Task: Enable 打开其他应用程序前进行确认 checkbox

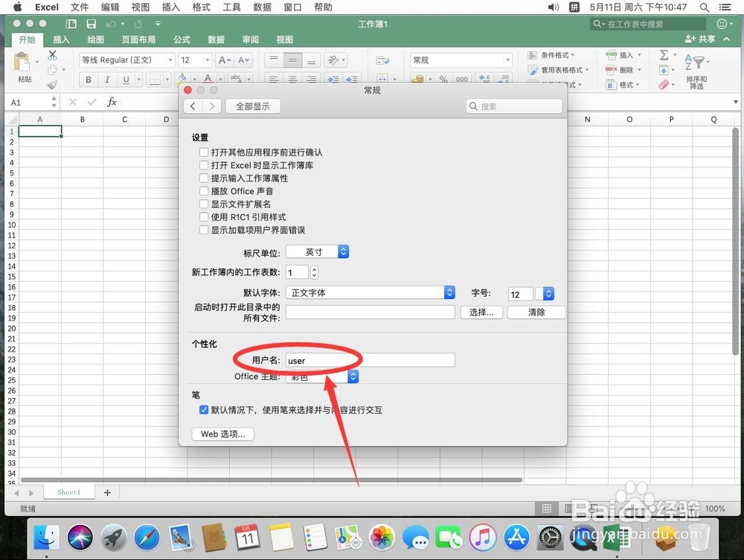Action: pos(204,152)
